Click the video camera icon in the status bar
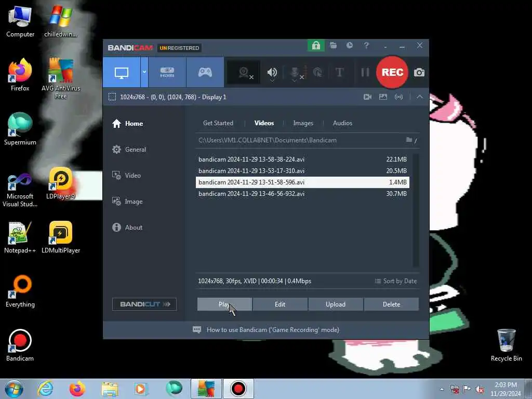The width and height of the screenshot is (532, 399). 367,97
